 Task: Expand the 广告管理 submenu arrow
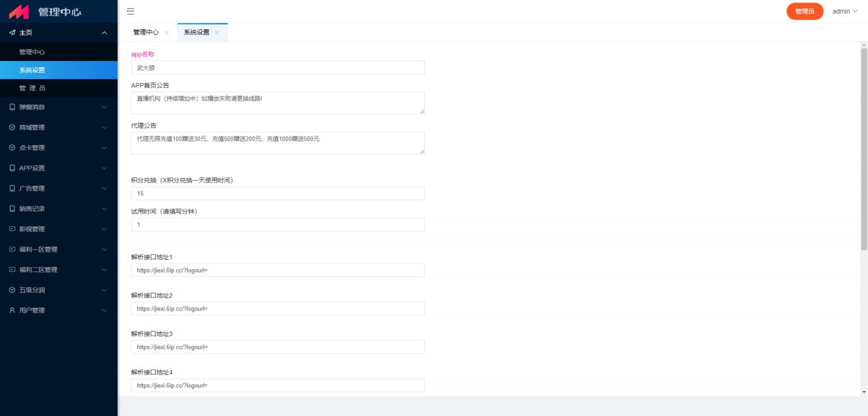pyautogui.click(x=105, y=189)
